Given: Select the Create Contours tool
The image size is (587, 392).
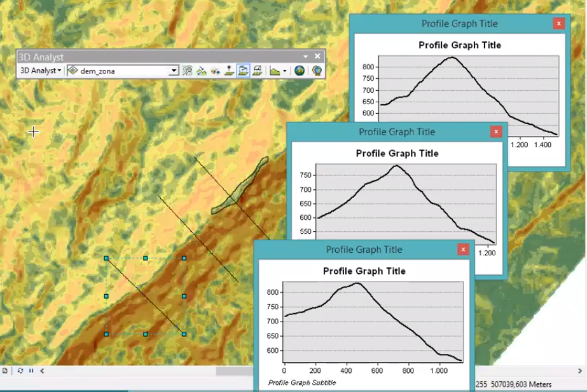Looking at the screenshot, I should click(x=188, y=71).
